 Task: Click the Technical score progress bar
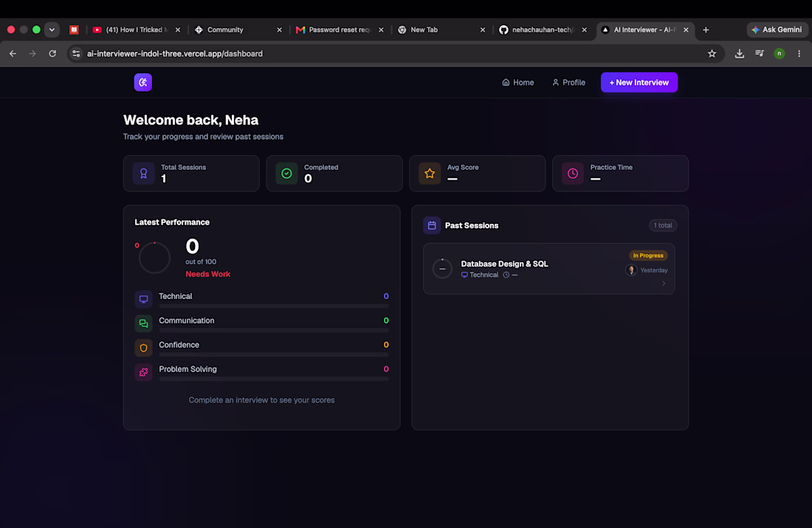coord(273,306)
